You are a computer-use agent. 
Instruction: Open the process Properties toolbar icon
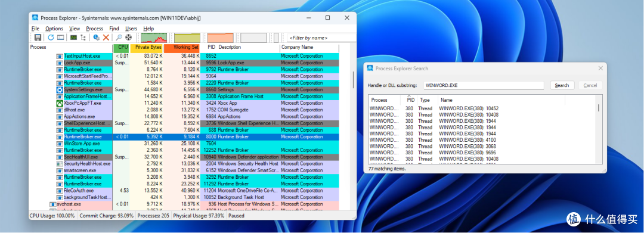point(96,38)
